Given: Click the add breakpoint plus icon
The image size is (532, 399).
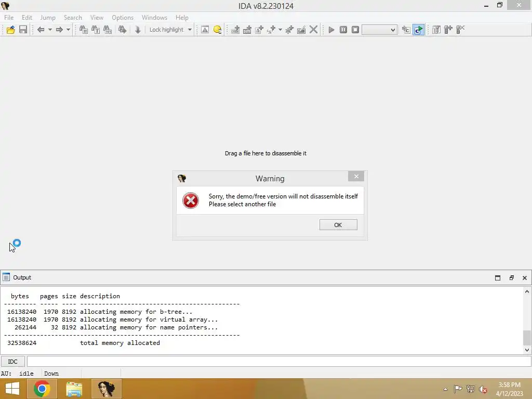Looking at the screenshot, I should point(448,30).
